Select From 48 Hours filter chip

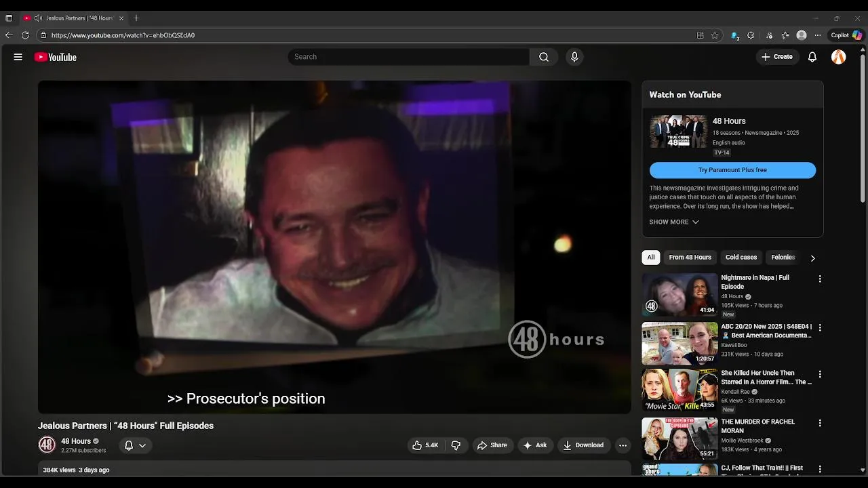tap(690, 258)
